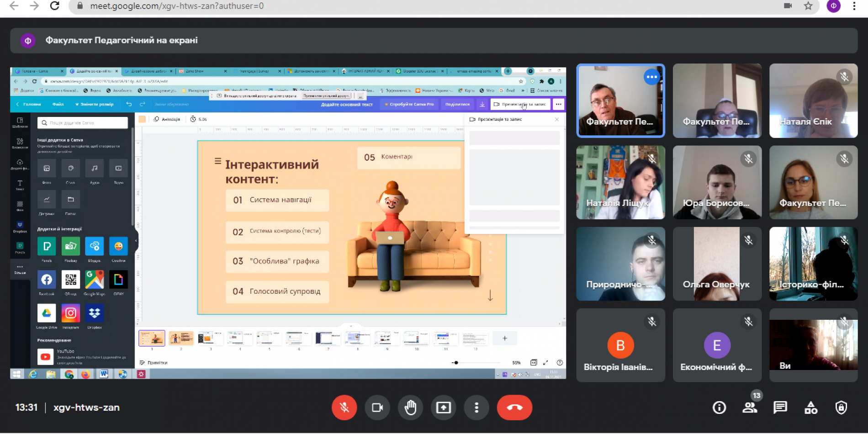This screenshot has height=434, width=868.
Task: Click the slide background color swatch
Action: [142, 119]
